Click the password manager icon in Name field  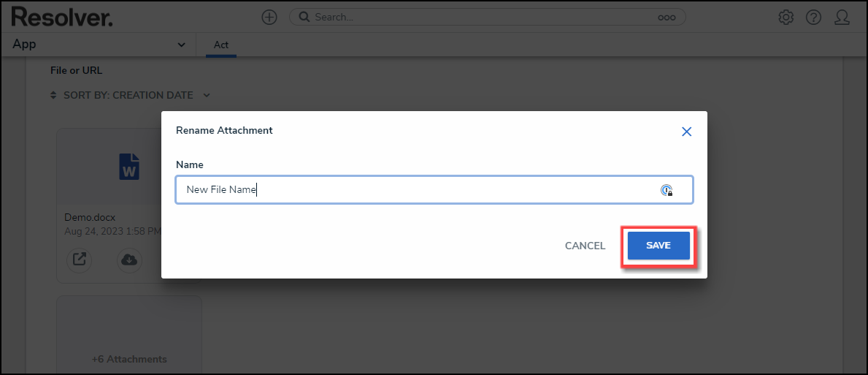tap(667, 190)
